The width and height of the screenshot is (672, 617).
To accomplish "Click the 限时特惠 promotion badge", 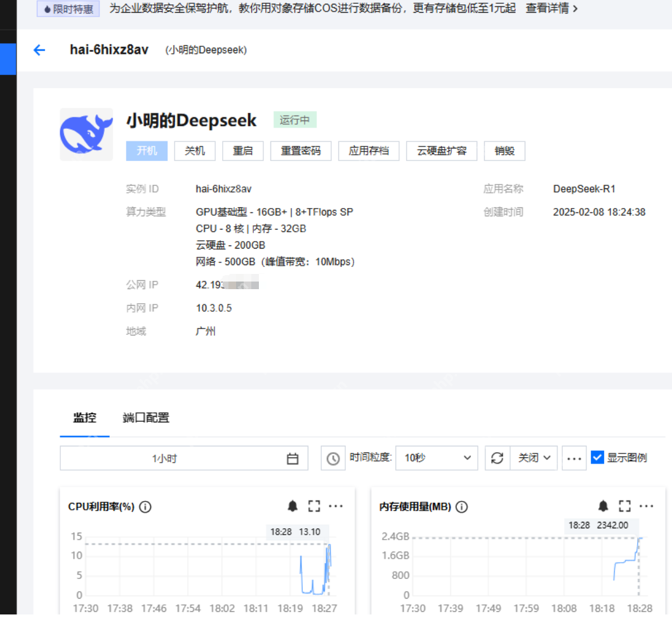I will coord(69,9).
